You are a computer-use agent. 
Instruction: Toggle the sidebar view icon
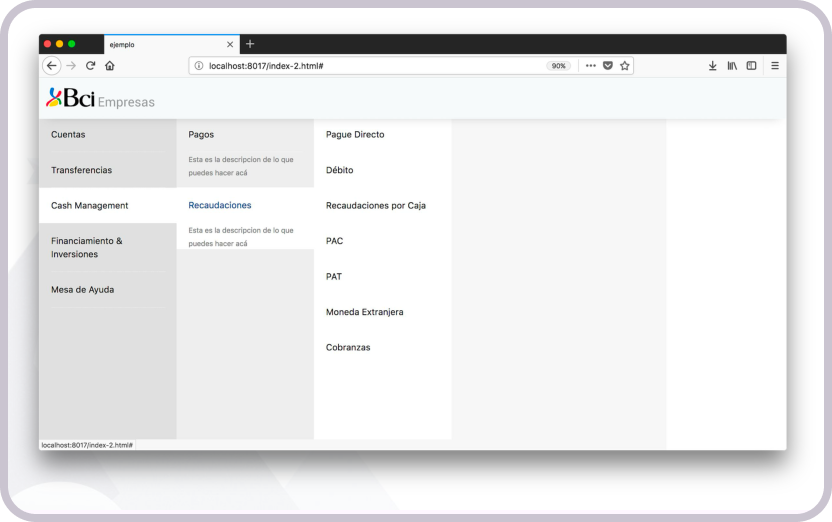(751, 66)
